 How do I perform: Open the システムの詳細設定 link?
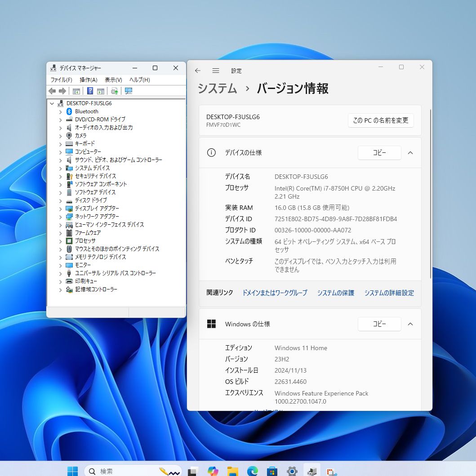coord(389,293)
